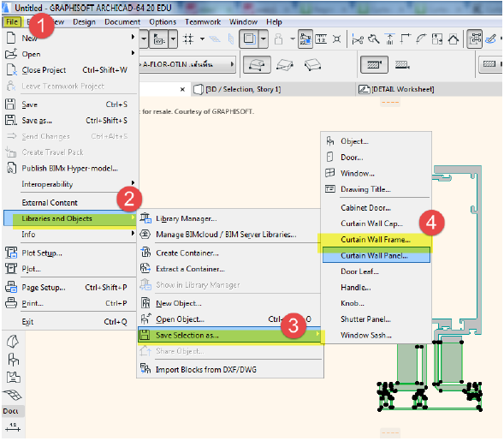Expand Save Selection as... submenu

click(x=230, y=335)
